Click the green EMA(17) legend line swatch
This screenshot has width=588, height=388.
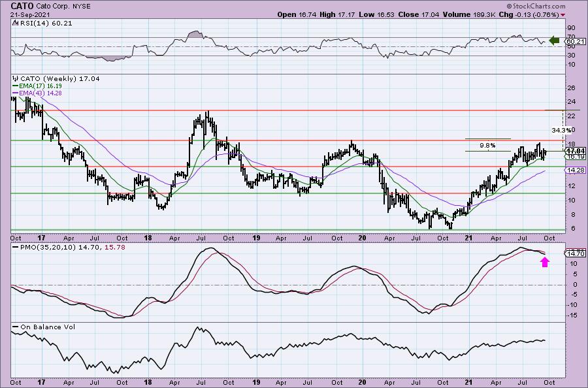pyautogui.click(x=16, y=86)
